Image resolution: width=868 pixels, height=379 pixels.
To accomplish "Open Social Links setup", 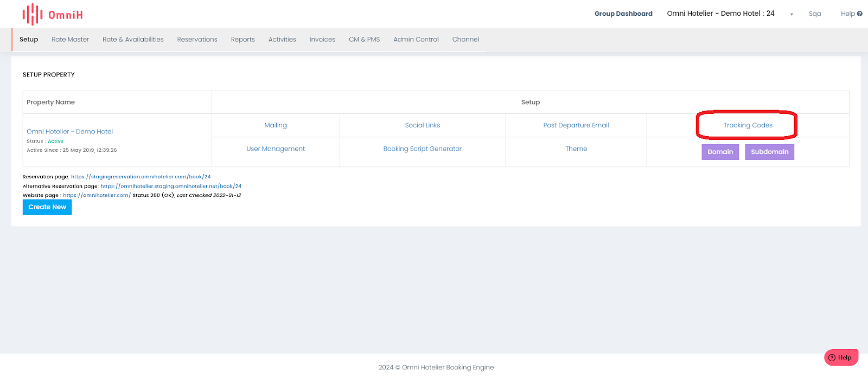I will (423, 125).
